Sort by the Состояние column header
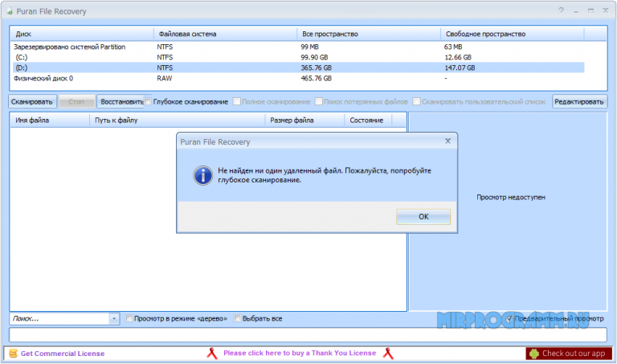Viewport: 617px width, 364px height. click(x=368, y=121)
